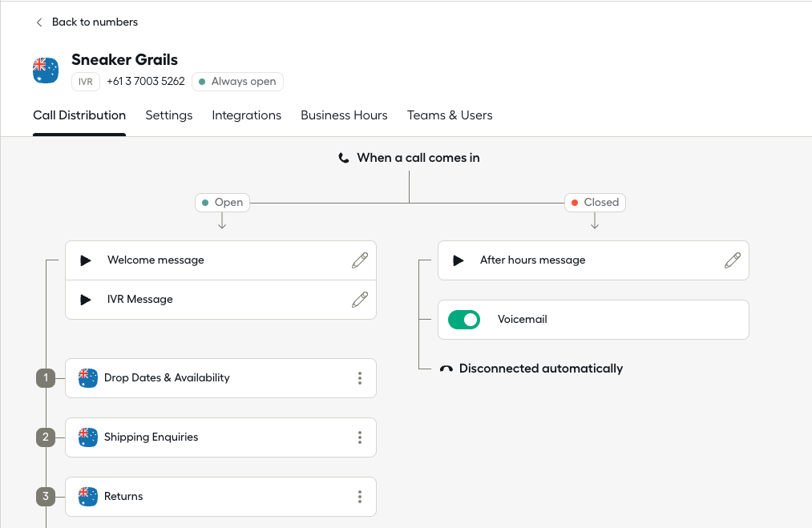Open the Teams & Users tab

click(450, 115)
